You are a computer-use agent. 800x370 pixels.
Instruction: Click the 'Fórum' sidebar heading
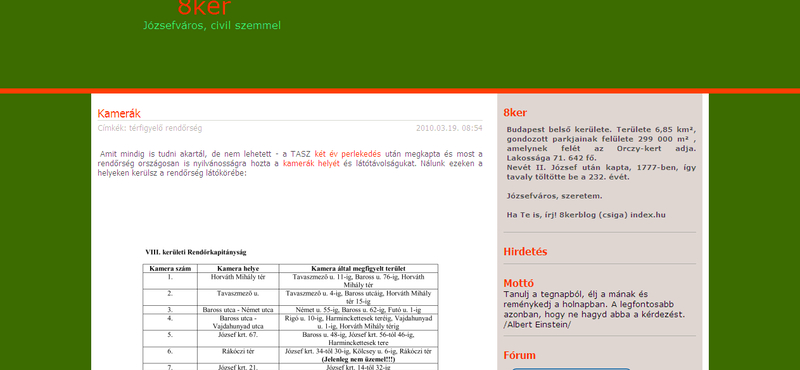click(x=519, y=355)
